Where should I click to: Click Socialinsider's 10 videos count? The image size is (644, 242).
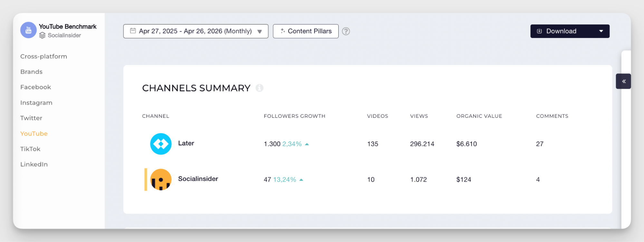click(371, 180)
